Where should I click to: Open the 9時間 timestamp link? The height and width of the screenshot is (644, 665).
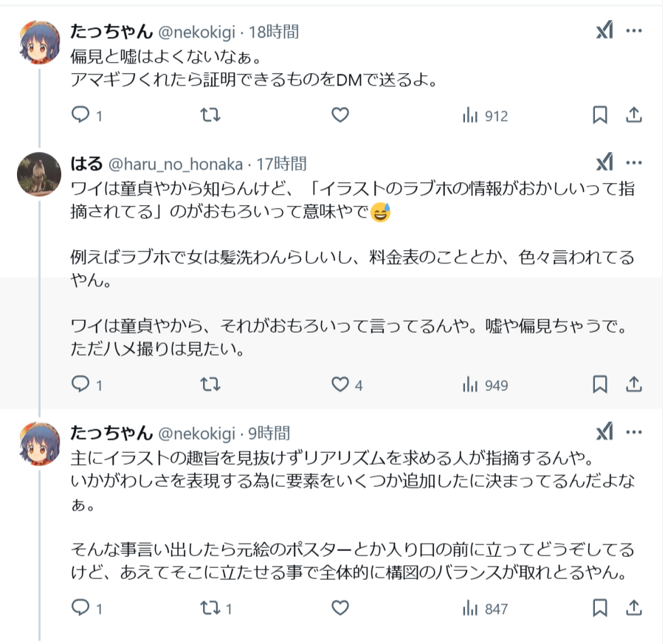click(269, 433)
